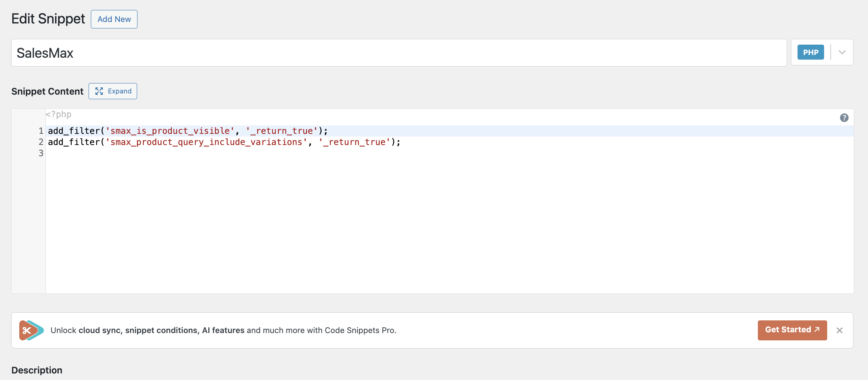Click the 'smax_product_query_include_variations' string
The image size is (868, 380).
pos(206,142)
